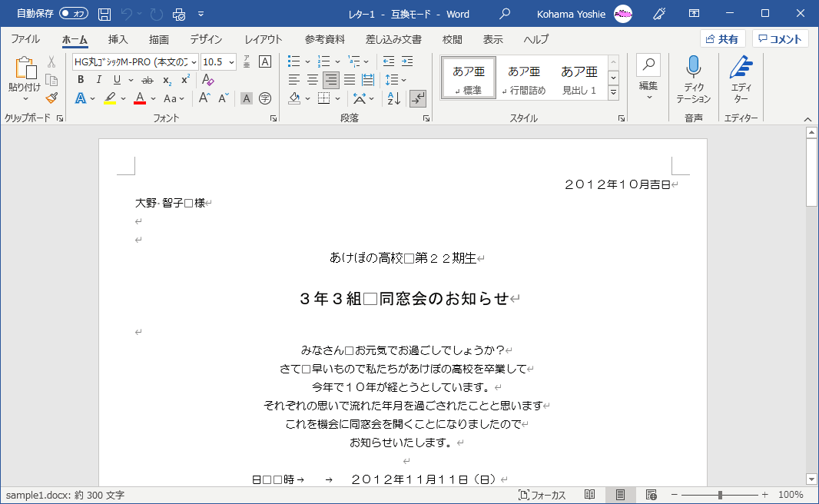819x504 pixels.
Task: Toggle show paragraph marks button
Action: coord(418,98)
